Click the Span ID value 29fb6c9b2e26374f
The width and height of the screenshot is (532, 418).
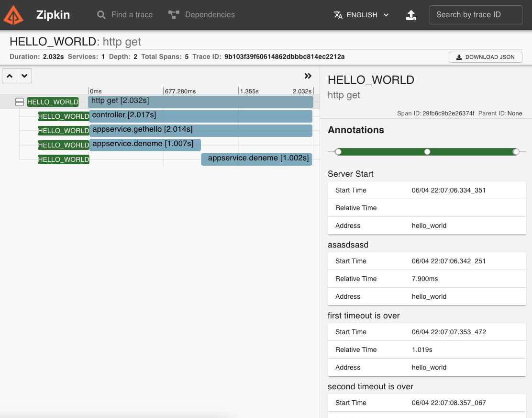pos(448,113)
